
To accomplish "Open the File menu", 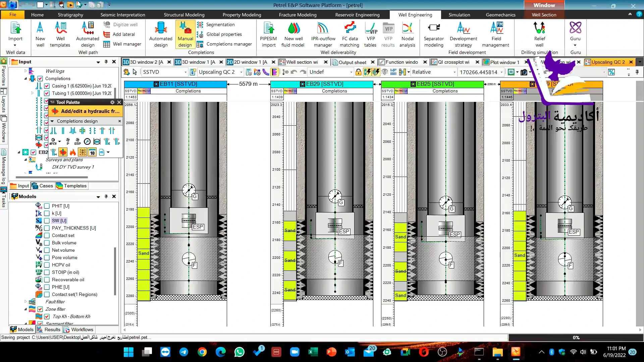I will (x=13, y=14).
